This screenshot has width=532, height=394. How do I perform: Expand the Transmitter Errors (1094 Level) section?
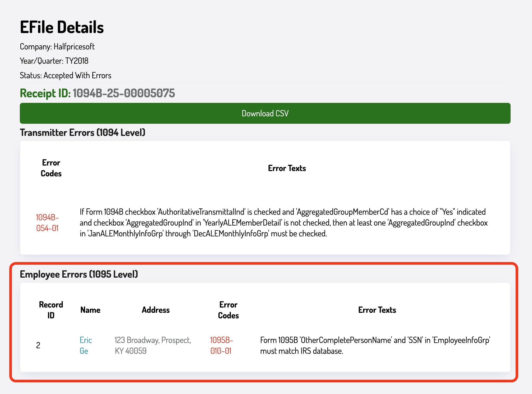point(83,132)
